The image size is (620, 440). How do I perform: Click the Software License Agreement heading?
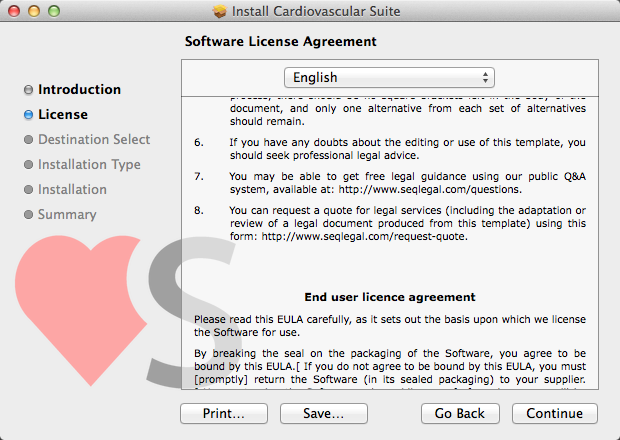click(281, 42)
